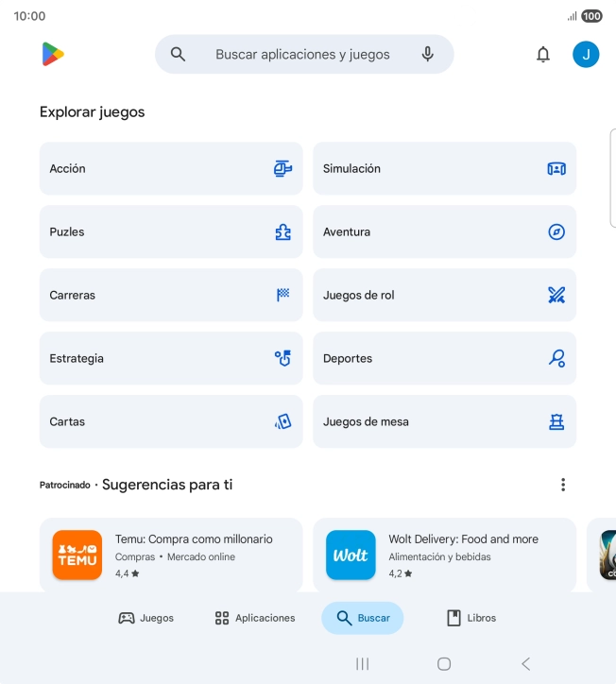This screenshot has height=684, width=616.
Task: Tap the Android back navigation arrow
Action: (x=526, y=664)
